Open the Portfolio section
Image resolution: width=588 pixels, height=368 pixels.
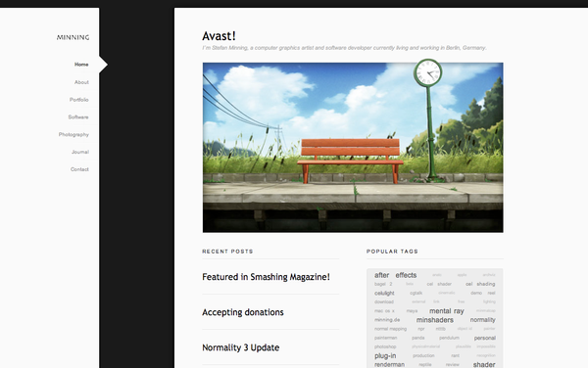pyautogui.click(x=78, y=100)
